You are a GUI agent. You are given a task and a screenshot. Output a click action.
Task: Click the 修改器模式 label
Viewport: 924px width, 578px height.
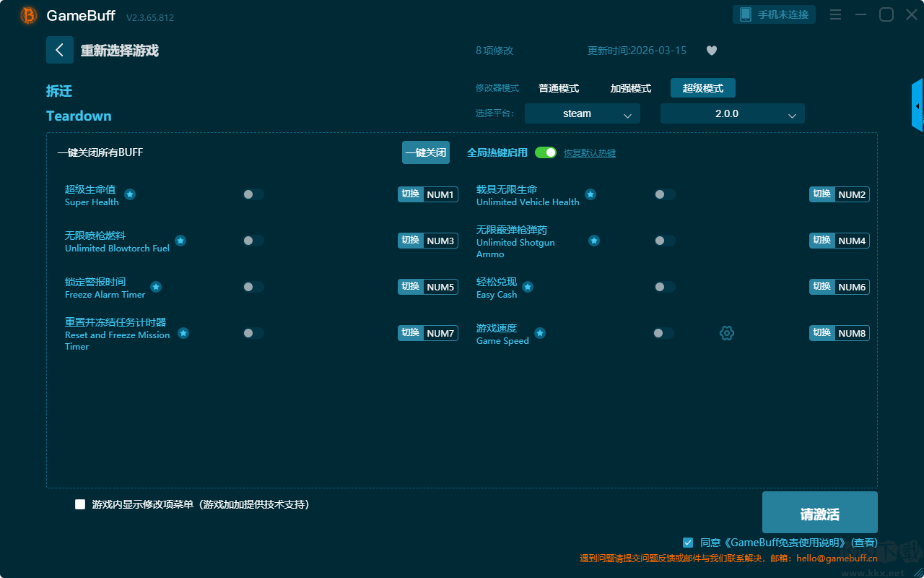coord(497,88)
